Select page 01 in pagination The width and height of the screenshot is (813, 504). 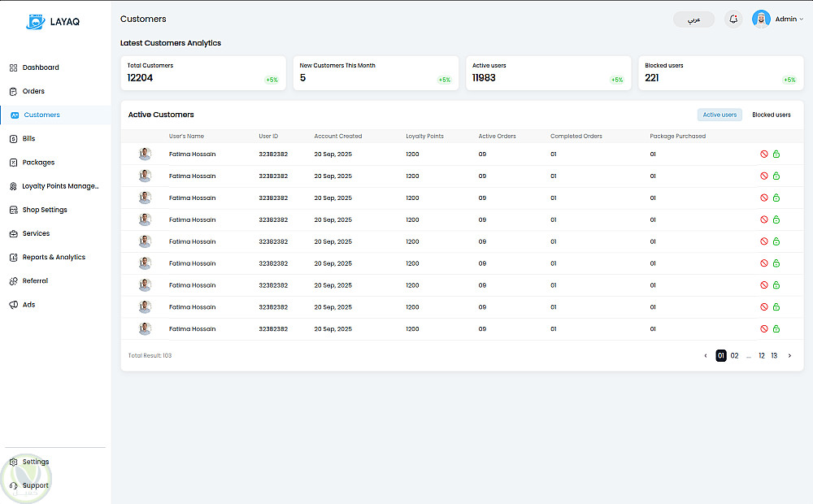[x=720, y=356]
